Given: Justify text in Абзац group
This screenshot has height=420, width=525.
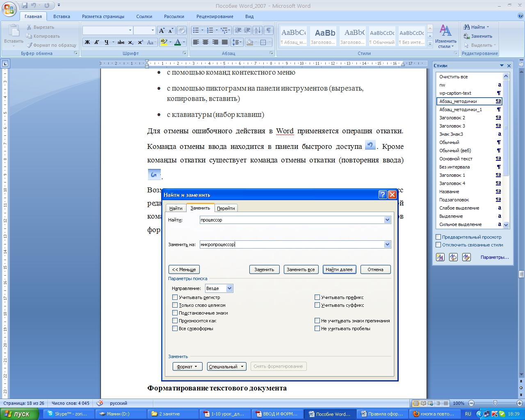Looking at the screenshot, I should coord(225,42).
